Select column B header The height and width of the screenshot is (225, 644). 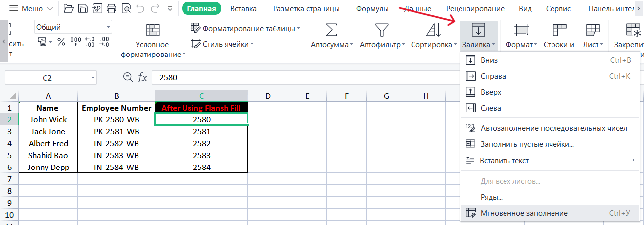point(116,96)
